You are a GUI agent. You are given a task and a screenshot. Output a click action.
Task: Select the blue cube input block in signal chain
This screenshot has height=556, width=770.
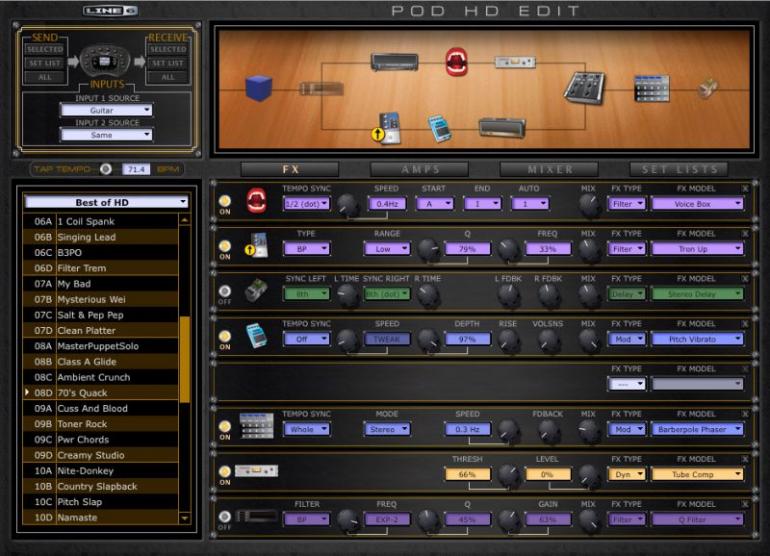click(258, 88)
